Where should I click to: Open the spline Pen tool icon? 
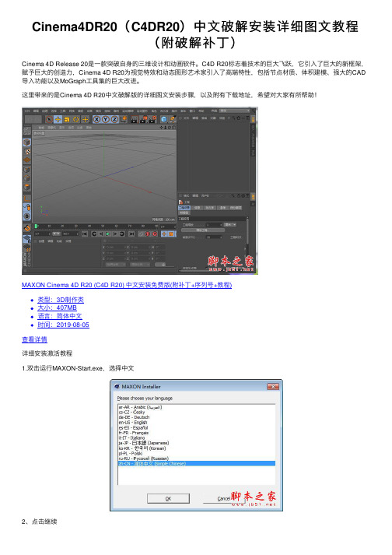(x=173, y=119)
